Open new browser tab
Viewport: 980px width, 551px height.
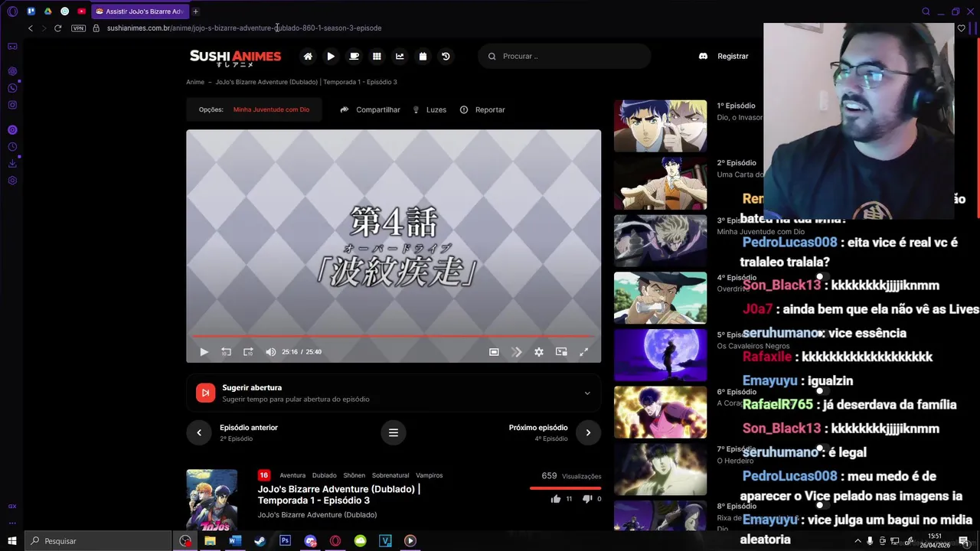(x=195, y=11)
